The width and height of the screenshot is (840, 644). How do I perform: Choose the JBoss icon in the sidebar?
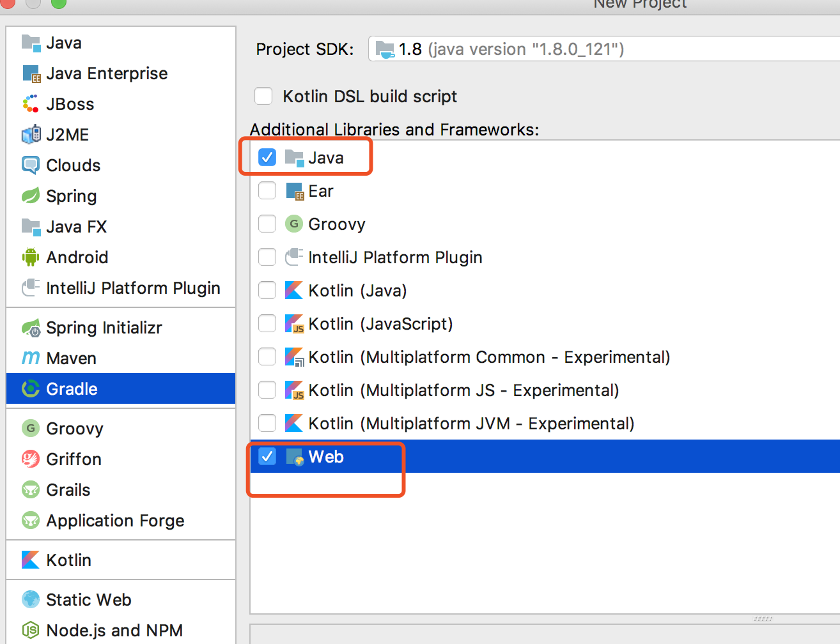click(x=31, y=104)
